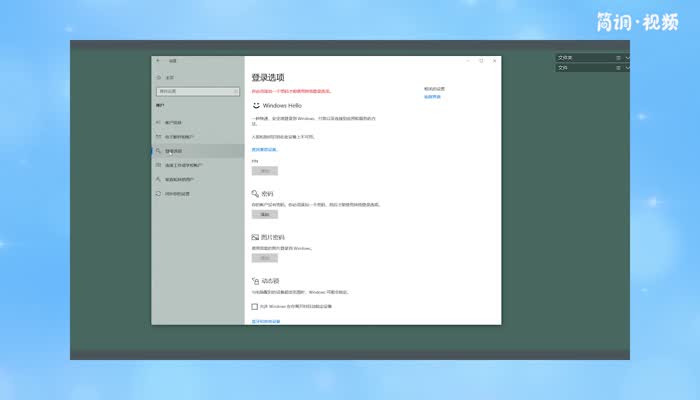Select Sign-in options (登录选项) in sidebar

click(174, 151)
